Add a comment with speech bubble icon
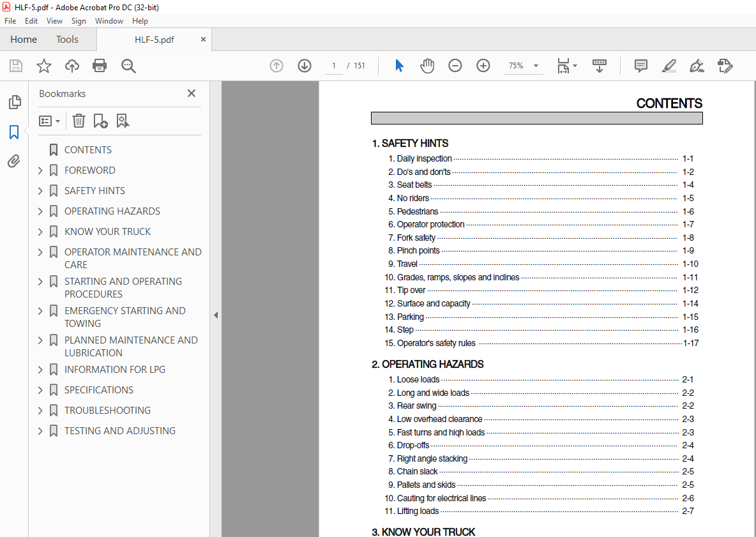This screenshot has height=537, width=756. click(641, 66)
